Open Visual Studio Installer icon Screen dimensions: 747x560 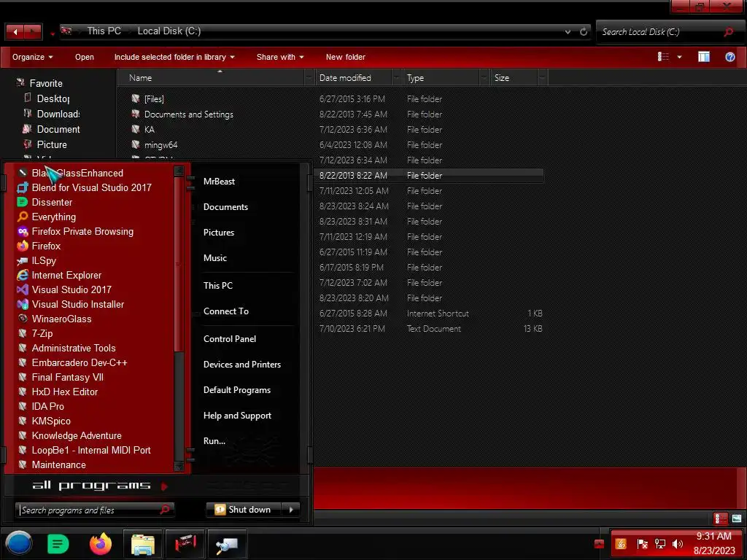pyautogui.click(x=23, y=304)
